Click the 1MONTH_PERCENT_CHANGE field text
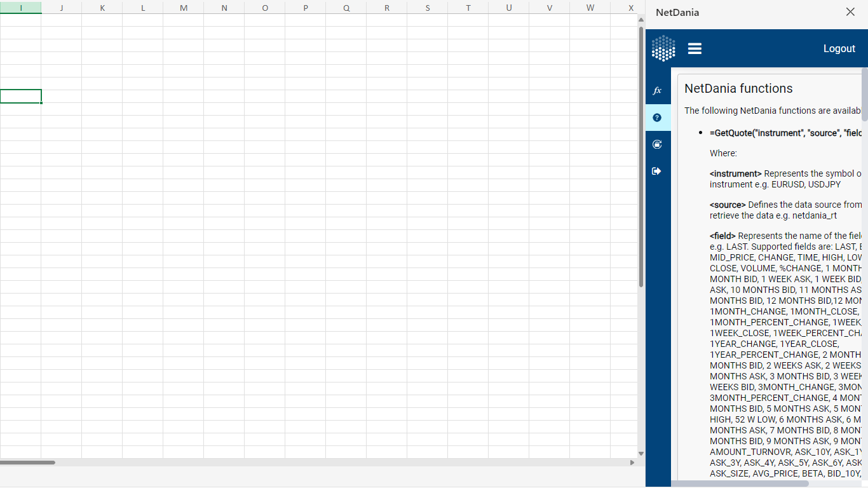The height and width of the screenshot is (488, 868). click(x=770, y=322)
